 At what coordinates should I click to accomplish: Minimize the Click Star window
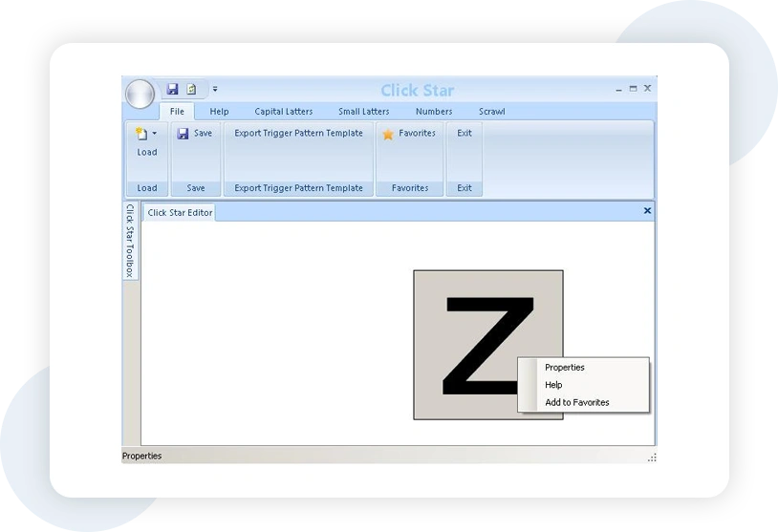click(618, 89)
